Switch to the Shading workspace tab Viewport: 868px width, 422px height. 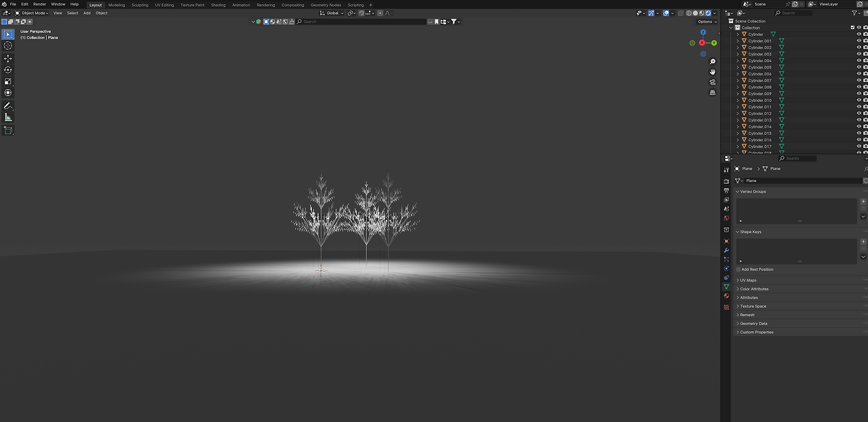click(x=218, y=5)
